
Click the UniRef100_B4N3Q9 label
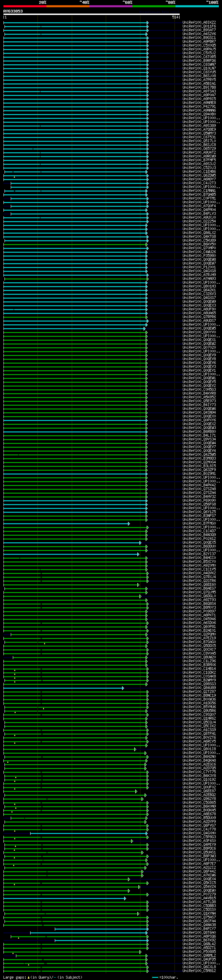pos(199,535)
